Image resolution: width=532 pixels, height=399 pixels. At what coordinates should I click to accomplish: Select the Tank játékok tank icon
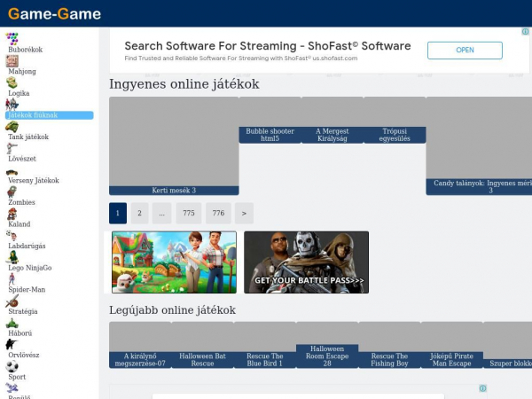12,127
